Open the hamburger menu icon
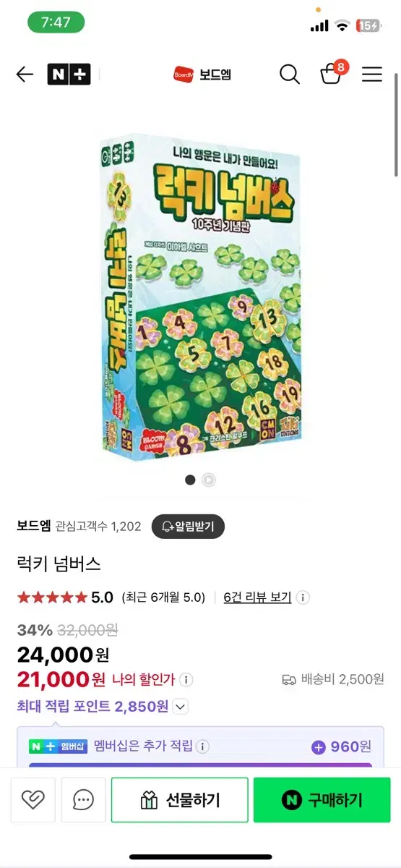 coord(372,74)
